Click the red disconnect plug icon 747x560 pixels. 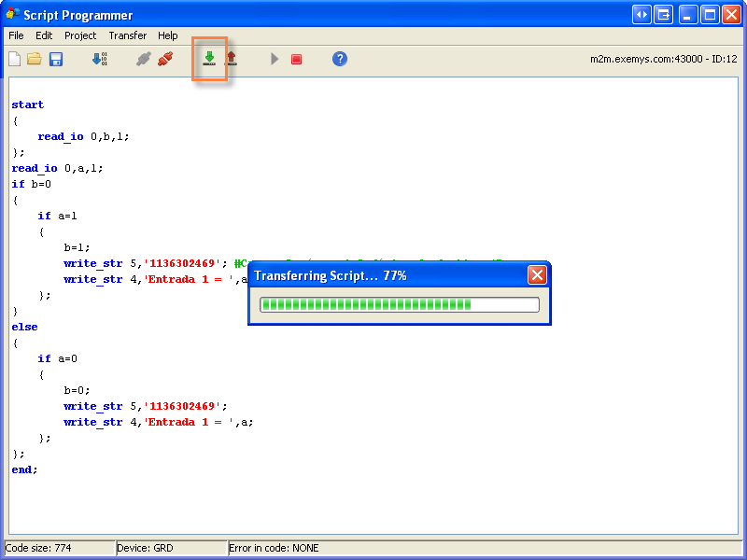pos(165,59)
